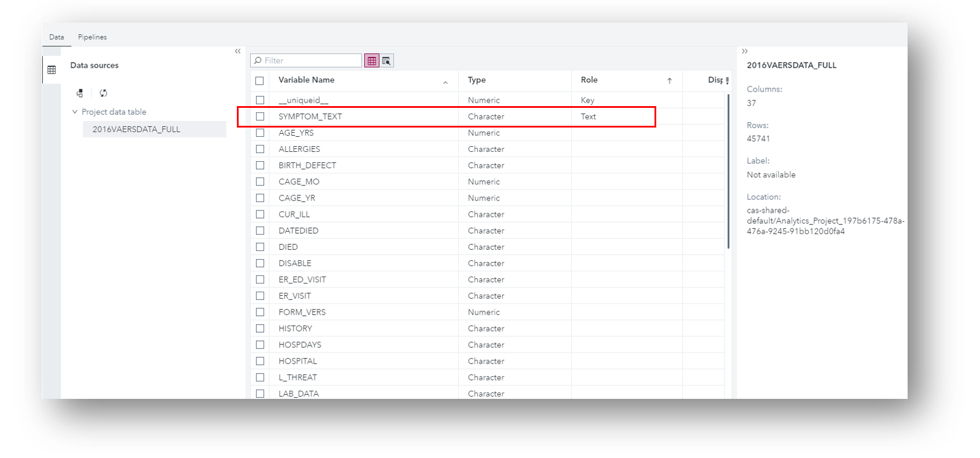This screenshot has height=458, width=980.
Task: Collapse the left Data sources pane
Action: [x=237, y=51]
